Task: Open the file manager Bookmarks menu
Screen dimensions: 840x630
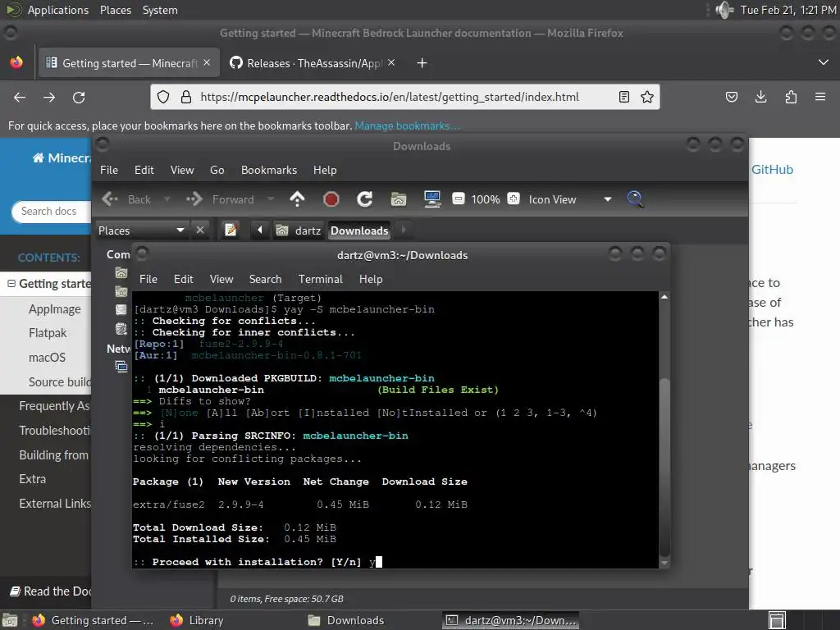Action: point(269,170)
